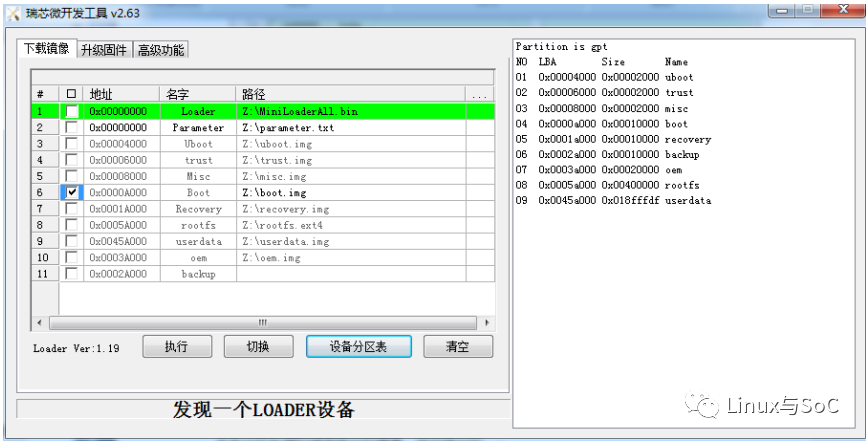Screen dimensions: 866x443
Task: Check the rootfs row checkbox
Action: [x=72, y=225]
